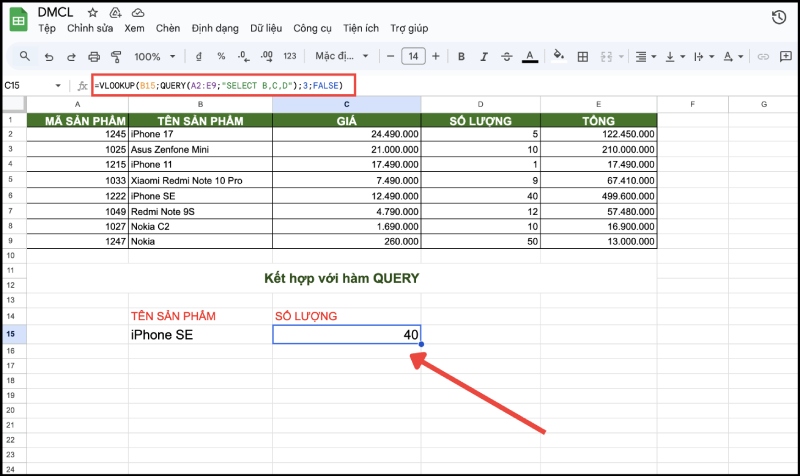Select the cell Asus Zenfone Mini
Viewport: 800px width, 476px height.
pos(201,149)
